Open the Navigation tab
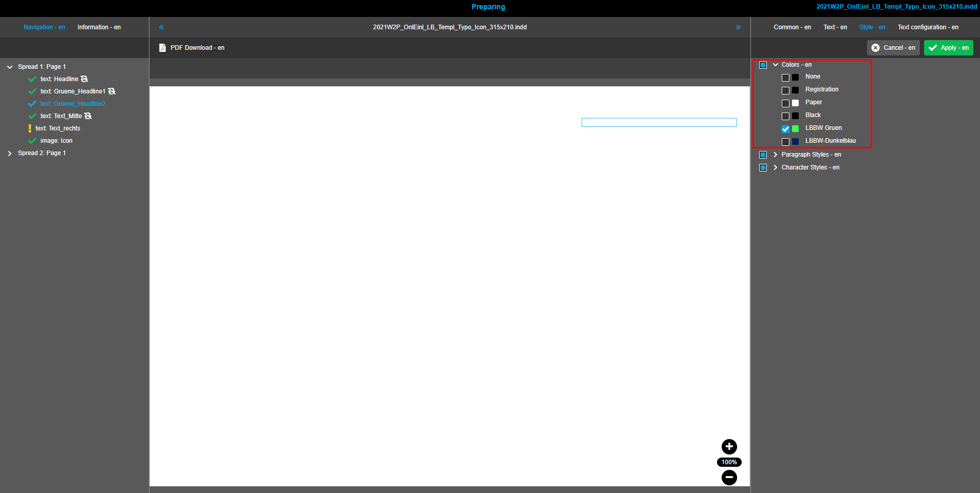 point(44,27)
